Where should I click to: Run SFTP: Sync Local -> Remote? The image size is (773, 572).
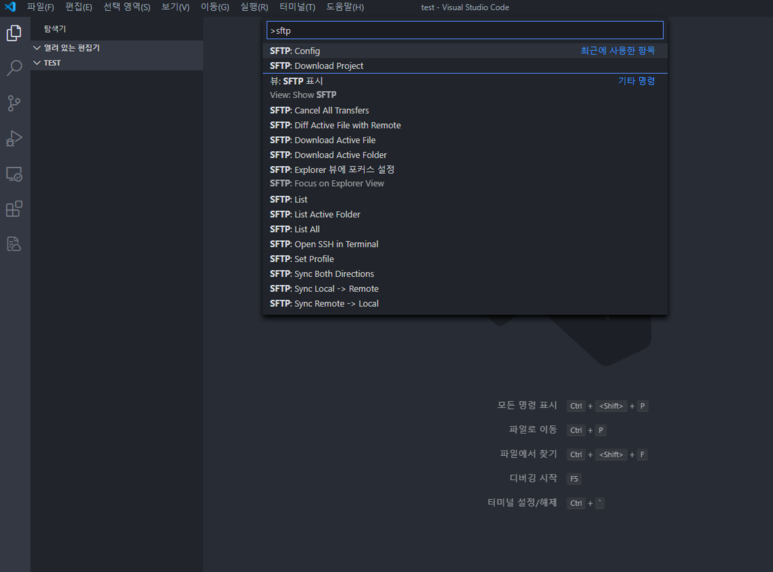tap(465, 288)
